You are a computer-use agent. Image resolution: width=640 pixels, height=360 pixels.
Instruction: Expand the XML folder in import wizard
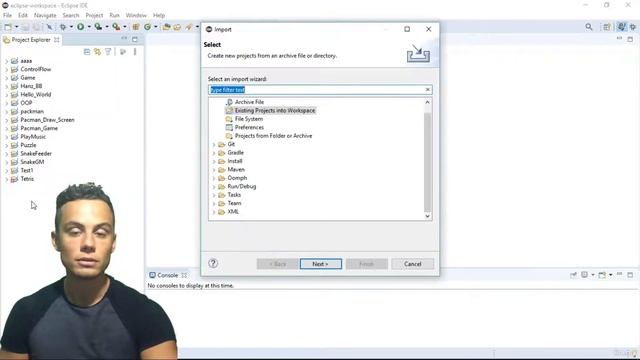pyautogui.click(x=214, y=212)
